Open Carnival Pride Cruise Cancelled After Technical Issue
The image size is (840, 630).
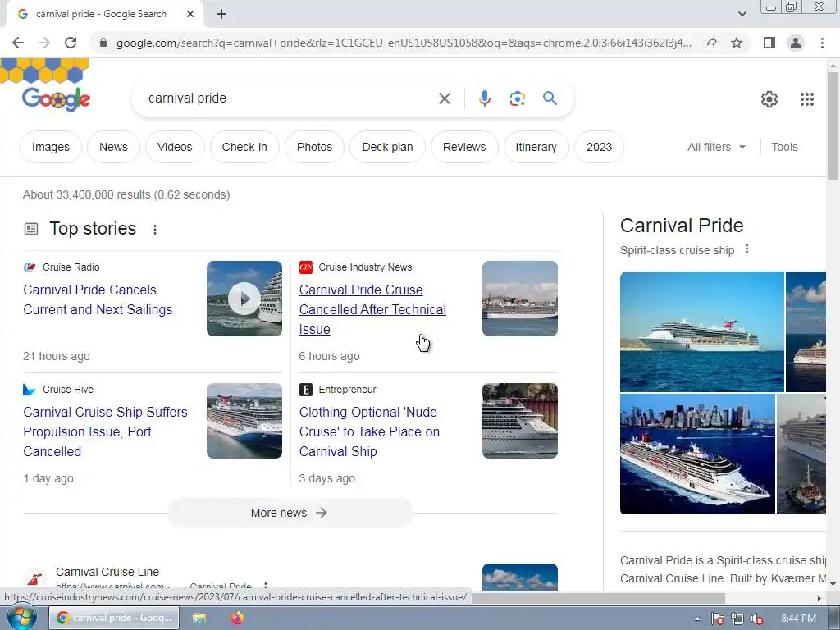[x=372, y=309]
